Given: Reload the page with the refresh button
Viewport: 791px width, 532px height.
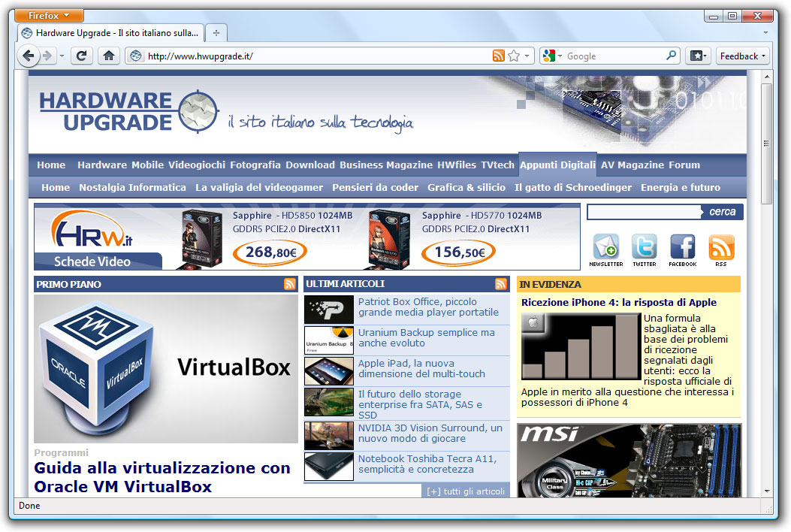Looking at the screenshot, I should click(x=81, y=56).
